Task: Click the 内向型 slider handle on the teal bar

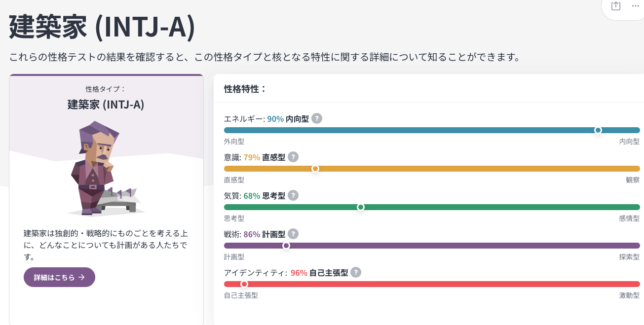Action: [599, 130]
